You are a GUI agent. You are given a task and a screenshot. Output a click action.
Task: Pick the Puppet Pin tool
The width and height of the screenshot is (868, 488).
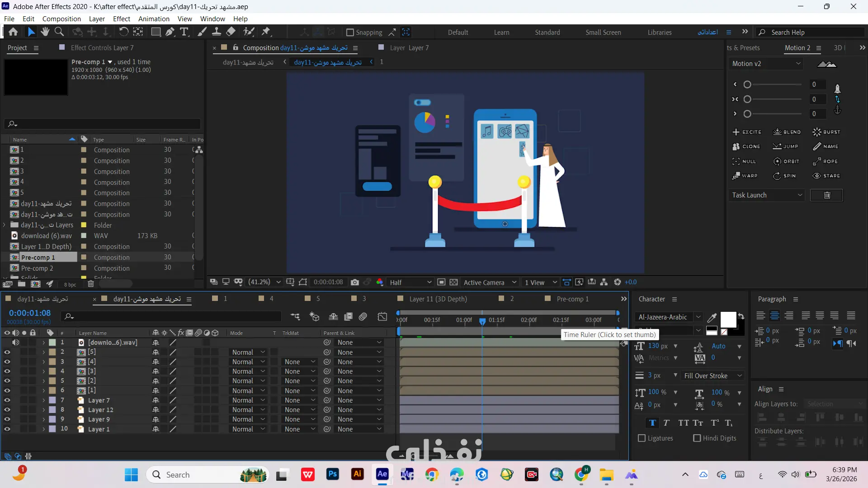pos(266,32)
